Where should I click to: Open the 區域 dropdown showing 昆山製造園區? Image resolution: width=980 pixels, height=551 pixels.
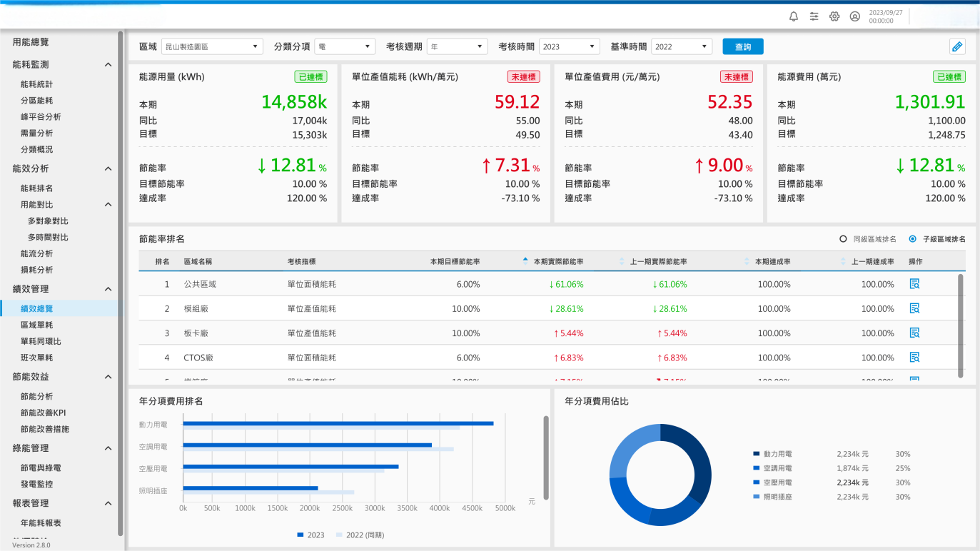click(x=212, y=46)
